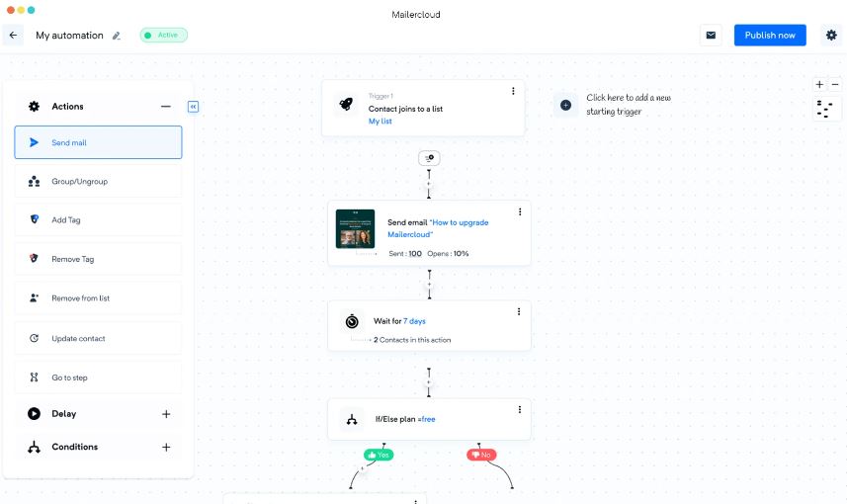Collapse the Actions section with minus
The width and height of the screenshot is (847, 504).
click(x=166, y=107)
